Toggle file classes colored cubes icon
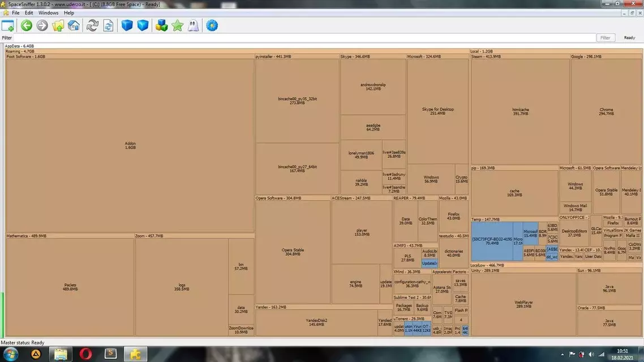Viewport: 644px width, 362px height. pyautogui.click(x=161, y=25)
